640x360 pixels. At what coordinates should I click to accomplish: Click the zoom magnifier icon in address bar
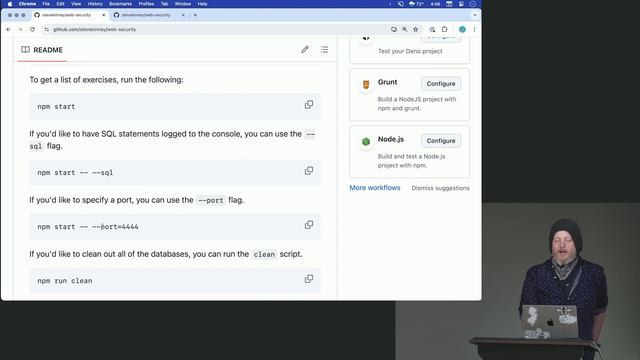tap(404, 29)
